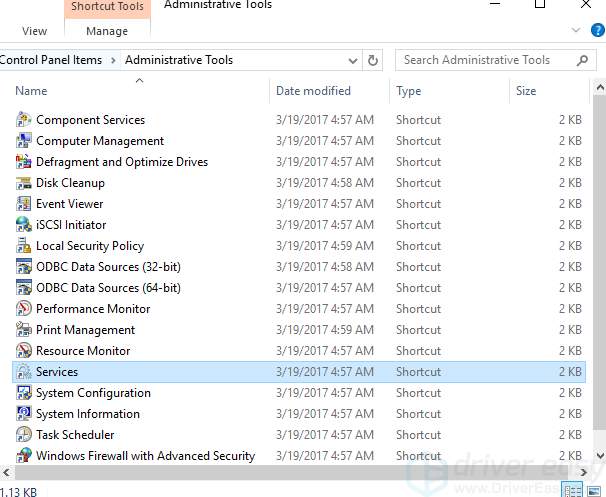
Task: Click the Component Services icon
Action: coord(24,119)
